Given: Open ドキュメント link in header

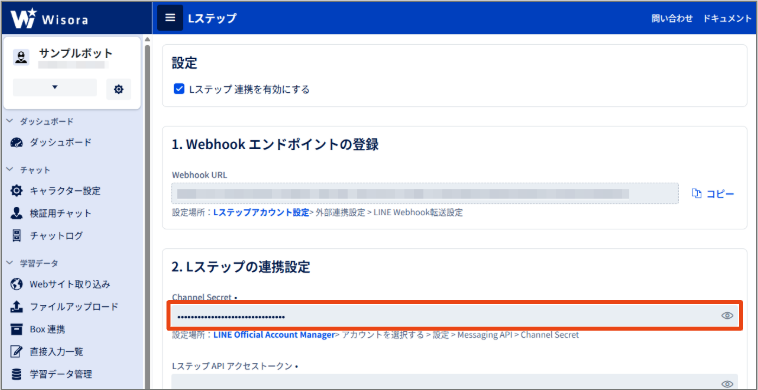Looking at the screenshot, I should point(727,18).
